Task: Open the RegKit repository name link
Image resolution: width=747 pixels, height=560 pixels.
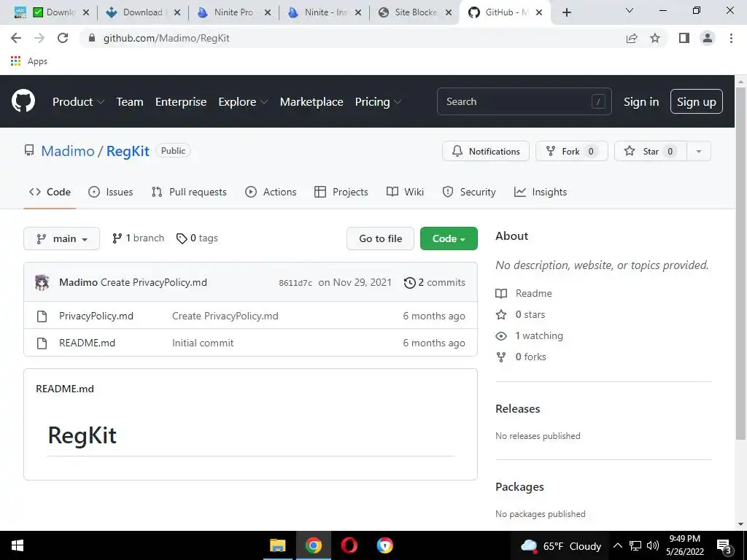Action: tap(128, 151)
